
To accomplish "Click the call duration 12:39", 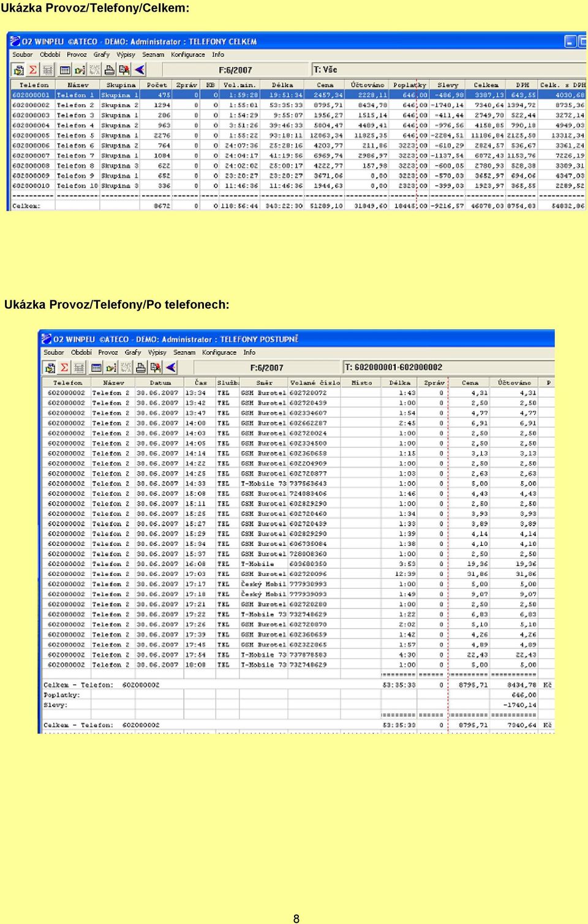I will (x=405, y=574).
